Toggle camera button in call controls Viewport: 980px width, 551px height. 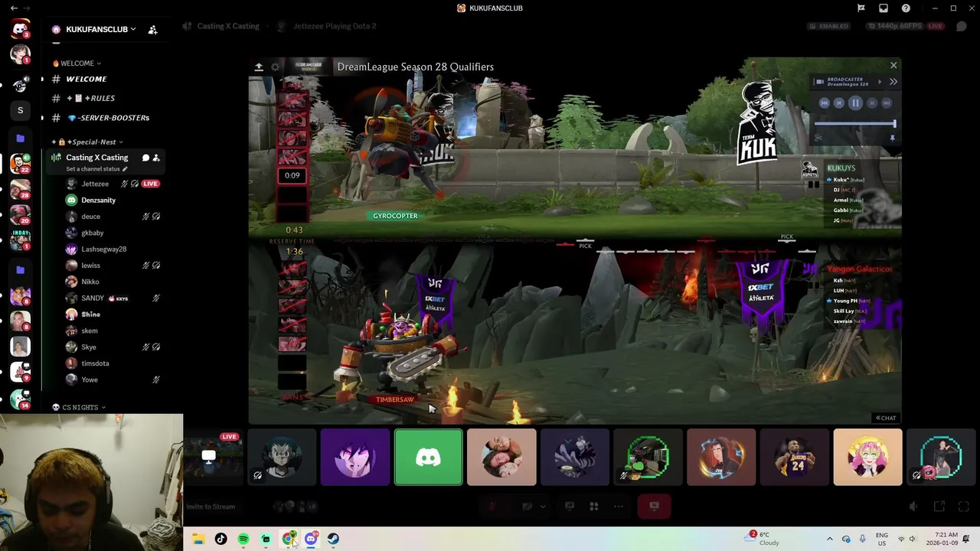click(x=527, y=507)
